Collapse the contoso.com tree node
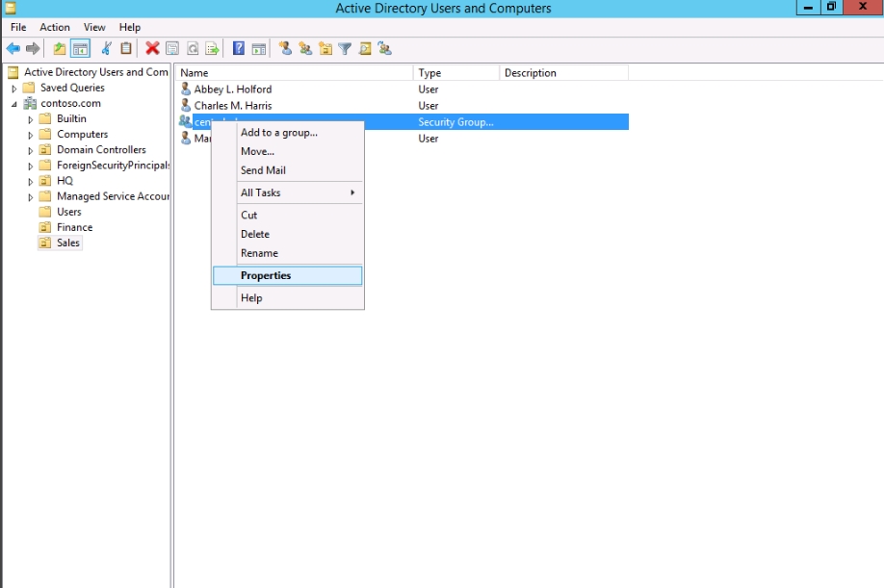The height and width of the screenshot is (588, 884). 15,104
